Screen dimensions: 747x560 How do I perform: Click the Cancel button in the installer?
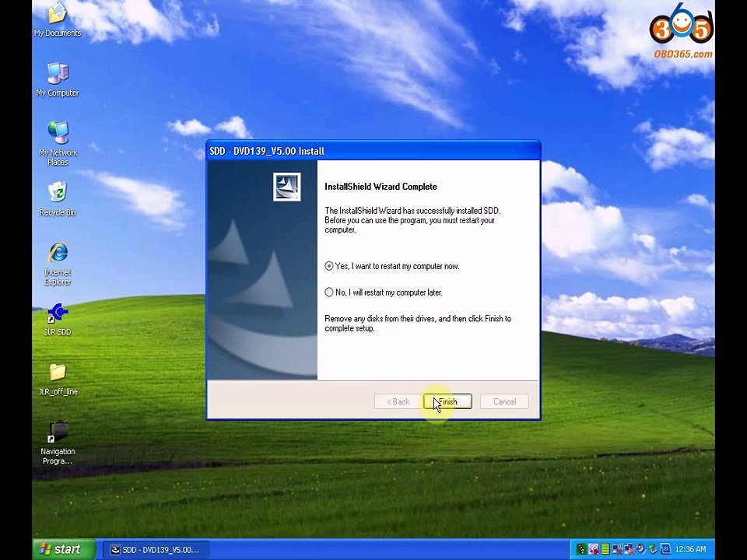click(x=504, y=401)
